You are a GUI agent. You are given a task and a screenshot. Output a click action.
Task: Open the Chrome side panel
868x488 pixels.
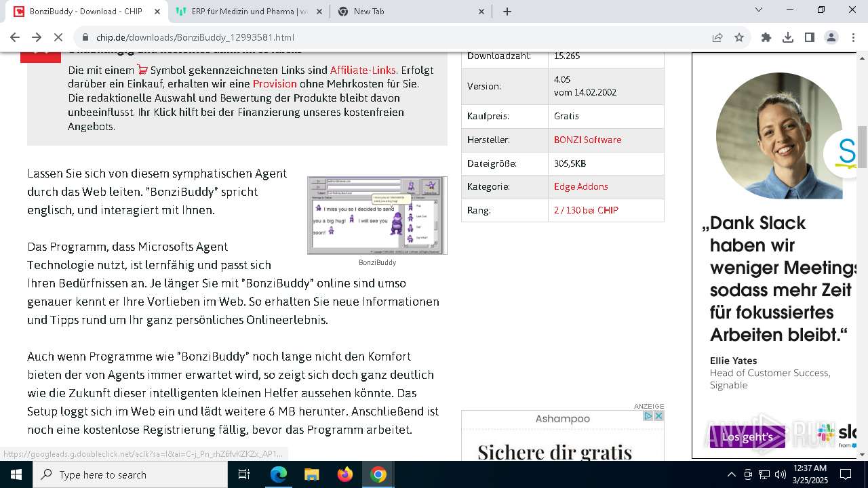pos(810,37)
